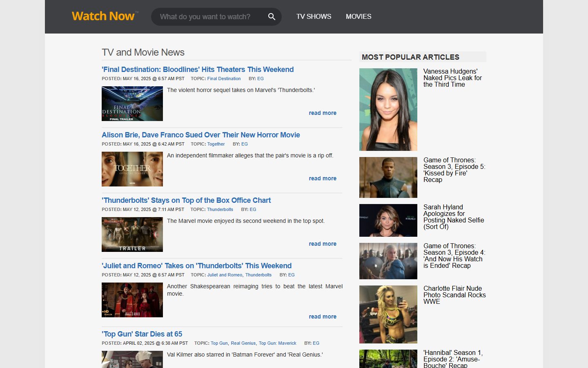The image size is (588, 368).
Task: Click 'An independent filmmaker alleges' summary text
Action: (250, 155)
